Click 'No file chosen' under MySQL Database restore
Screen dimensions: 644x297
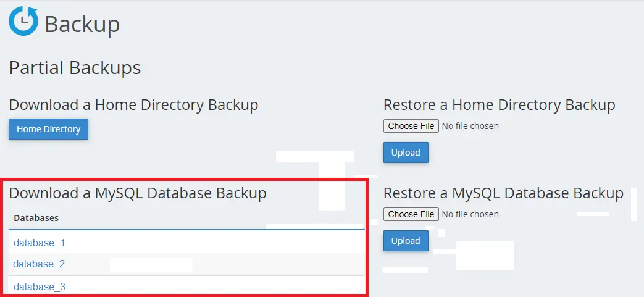[x=470, y=214]
